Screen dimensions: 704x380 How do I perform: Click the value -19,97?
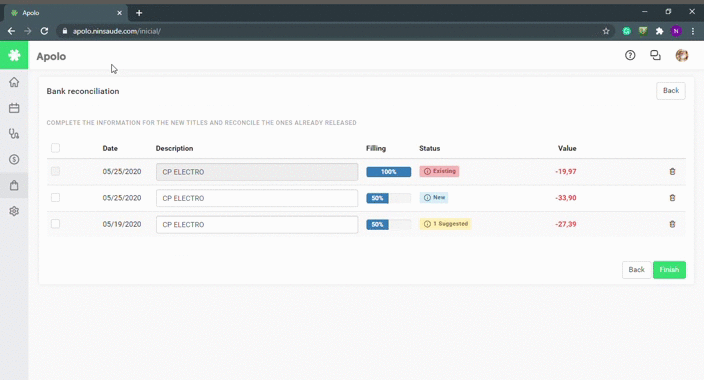click(x=566, y=172)
